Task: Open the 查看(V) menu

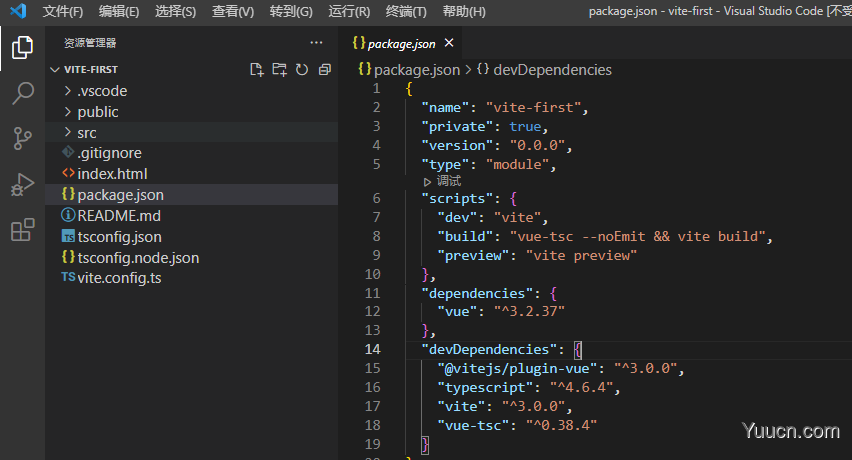Action: 233,11
